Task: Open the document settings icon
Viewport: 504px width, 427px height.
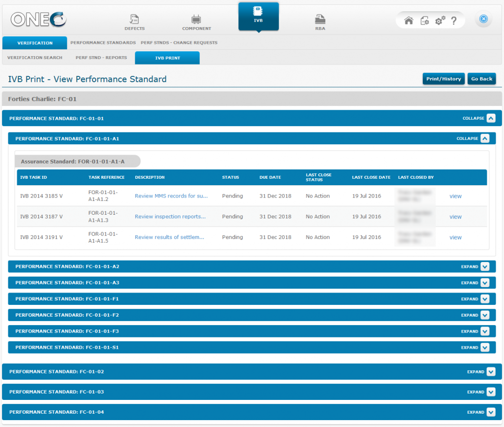Action: (425, 21)
